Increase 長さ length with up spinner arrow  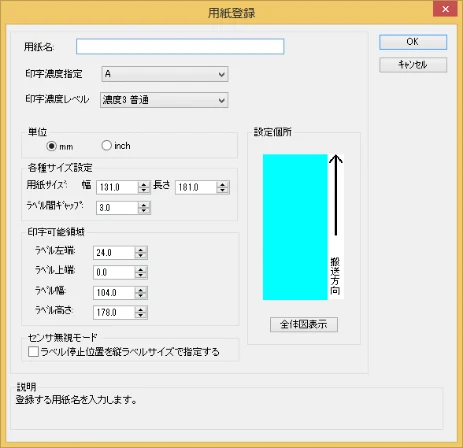222,184
